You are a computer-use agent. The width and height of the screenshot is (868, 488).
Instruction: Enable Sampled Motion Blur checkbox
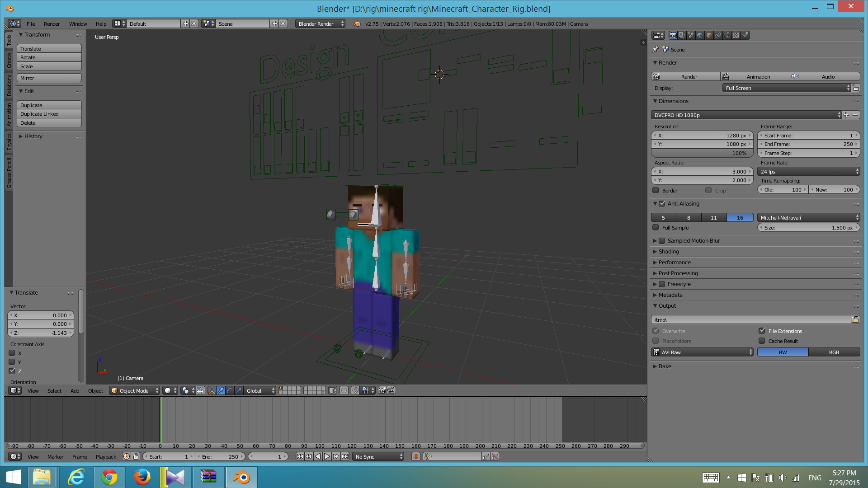[x=662, y=241]
